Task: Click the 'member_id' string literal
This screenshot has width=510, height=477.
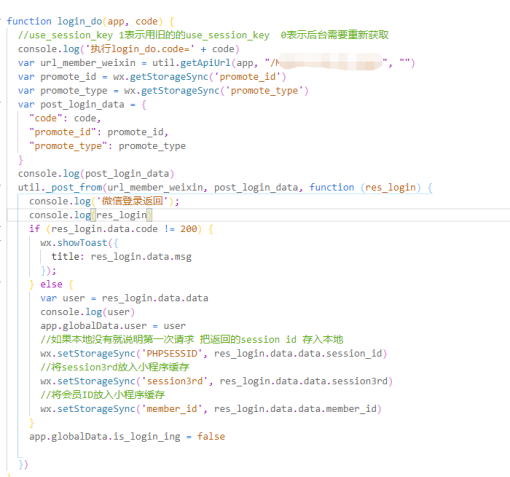Action: click(172, 409)
